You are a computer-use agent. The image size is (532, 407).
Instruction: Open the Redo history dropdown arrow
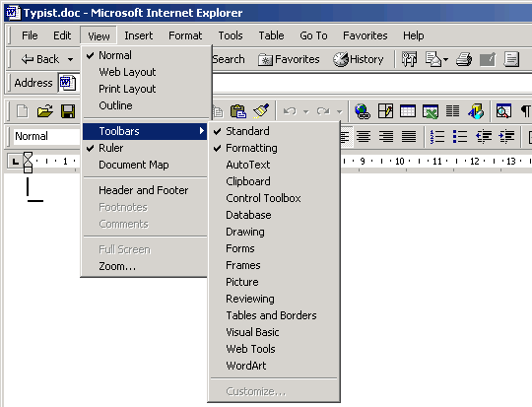pyautogui.click(x=339, y=111)
